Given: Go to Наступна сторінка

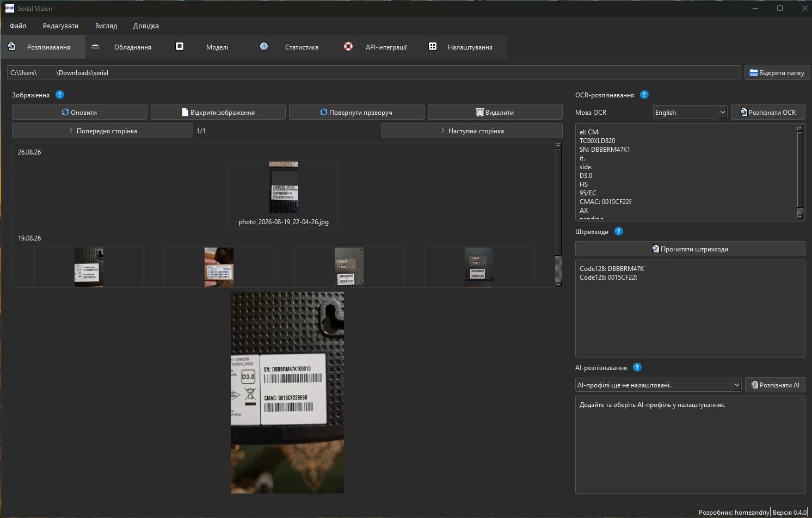Looking at the screenshot, I should tap(472, 131).
